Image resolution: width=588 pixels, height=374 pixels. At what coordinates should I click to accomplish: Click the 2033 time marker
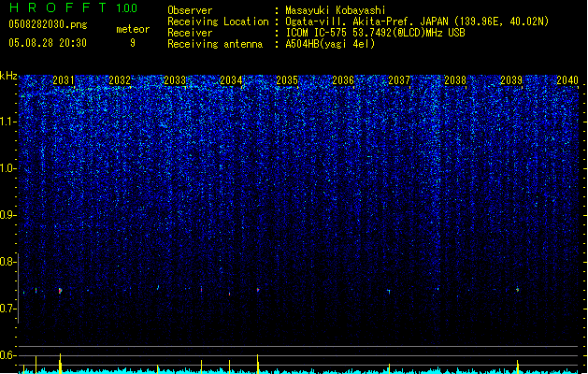pyautogui.click(x=175, y=80)
